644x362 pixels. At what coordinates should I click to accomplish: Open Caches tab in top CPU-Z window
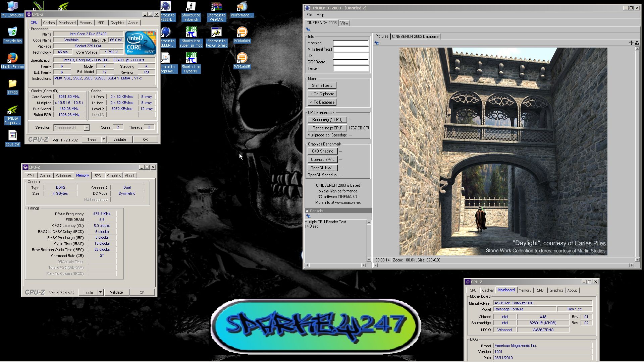pos(49,23)
